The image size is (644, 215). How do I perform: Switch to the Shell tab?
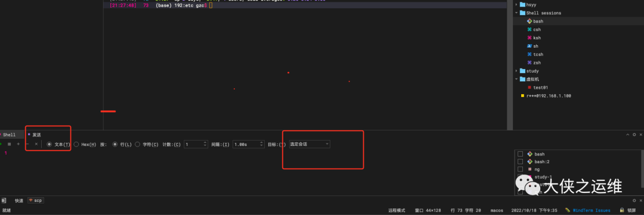point(8,135)
